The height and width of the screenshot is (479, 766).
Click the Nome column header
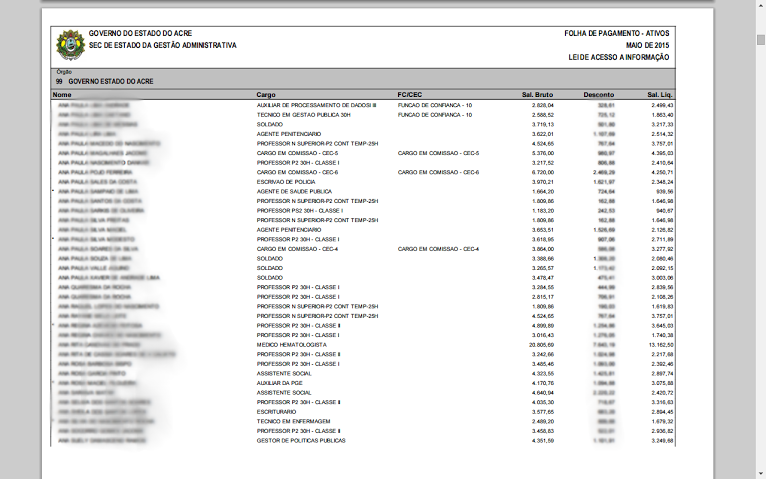tap(62, 94)
